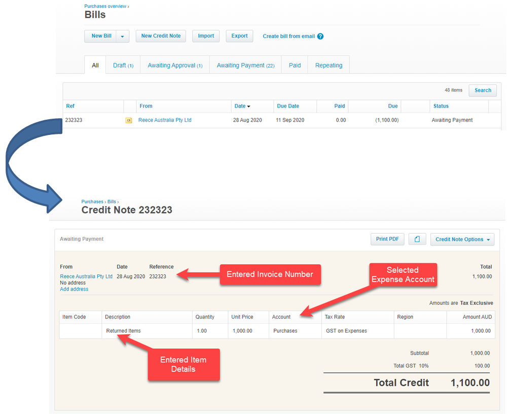Go to the Paid tab
The height and width of the screenshot is (420, 512).
(x=295, y=65)
